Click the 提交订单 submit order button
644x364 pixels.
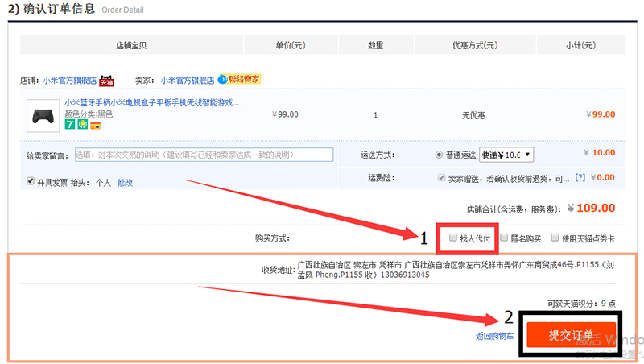pos(571,335)
